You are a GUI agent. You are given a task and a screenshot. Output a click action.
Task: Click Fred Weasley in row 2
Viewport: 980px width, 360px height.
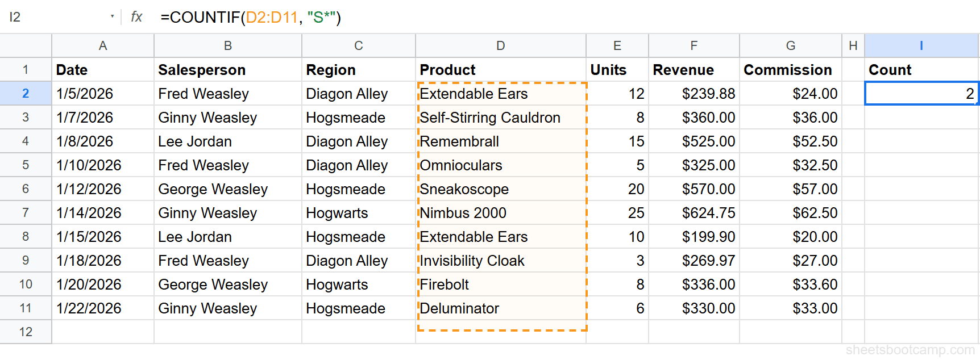(227, 93)
